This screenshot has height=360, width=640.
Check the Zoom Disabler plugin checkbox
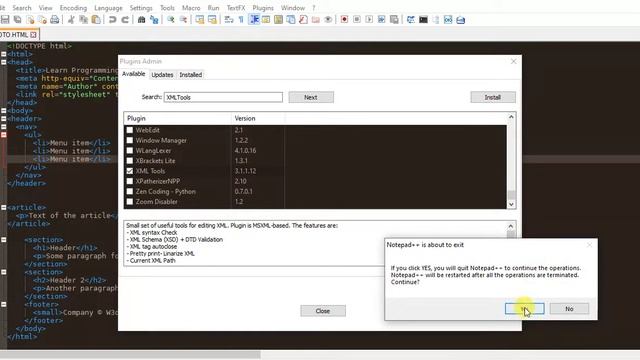point(130,202)
